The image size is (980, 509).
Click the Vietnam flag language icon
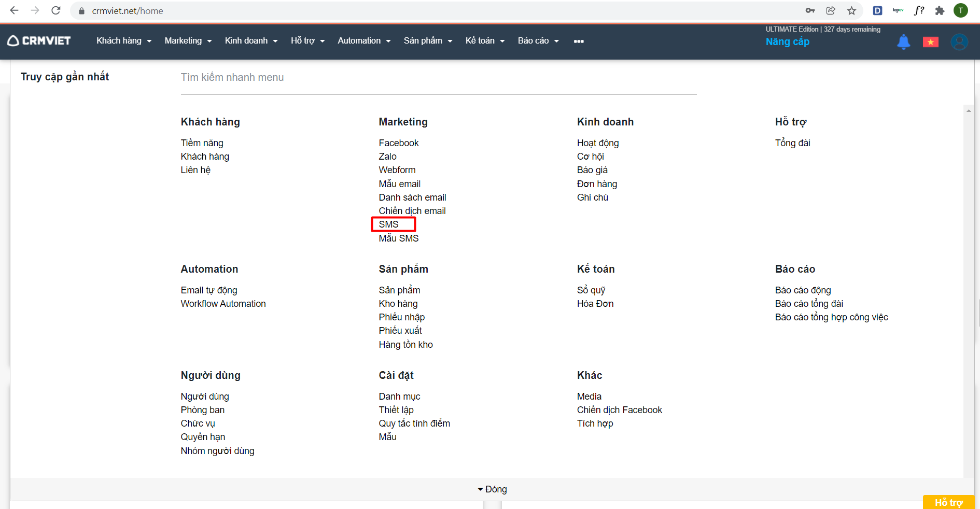click(x=930, y=42)
